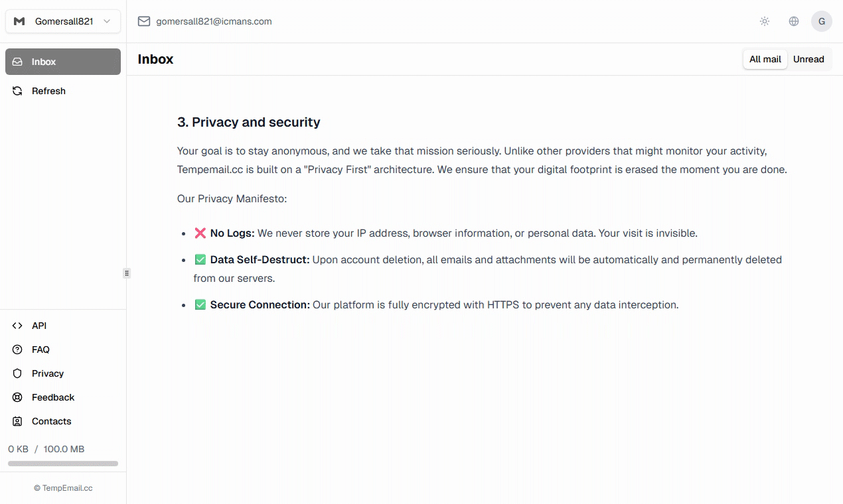Viewport: 843px width, 504px height.
Task: Open the language globe toggle
Action: pos(794,21)
